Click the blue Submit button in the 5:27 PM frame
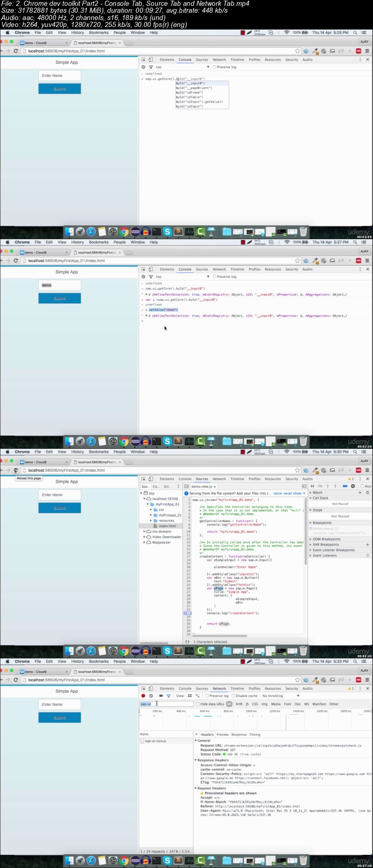Image resolution: width=373 pixels, height=868 pixels. [60, 298]
